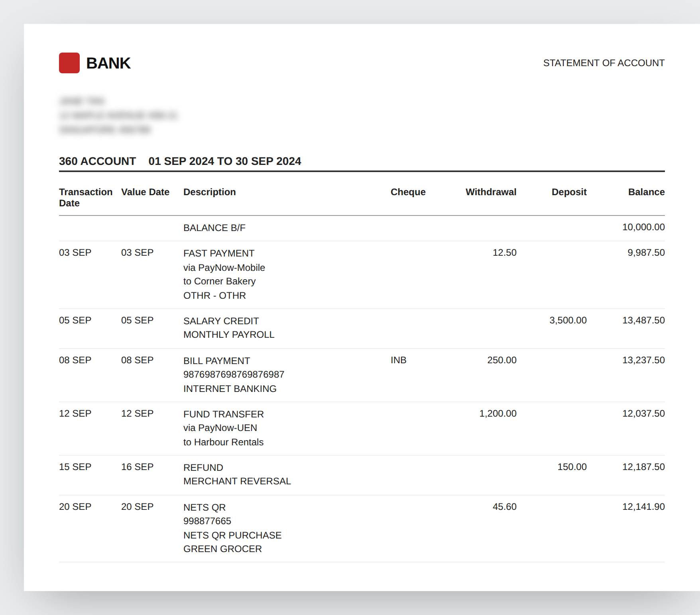The height and width of the screenshot is (615, 700).
Task: Click the 360 ACCOUNT title
Action: point(97,161)
